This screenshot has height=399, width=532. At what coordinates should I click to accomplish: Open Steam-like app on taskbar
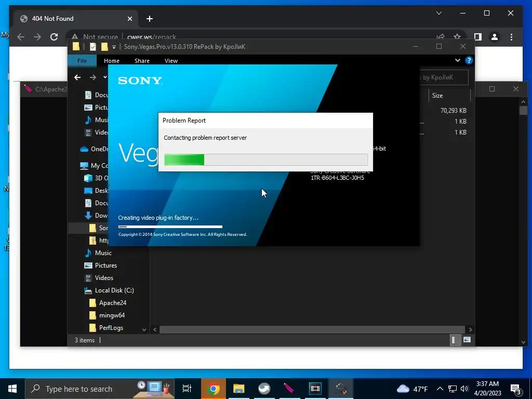(x=264, y=389)
